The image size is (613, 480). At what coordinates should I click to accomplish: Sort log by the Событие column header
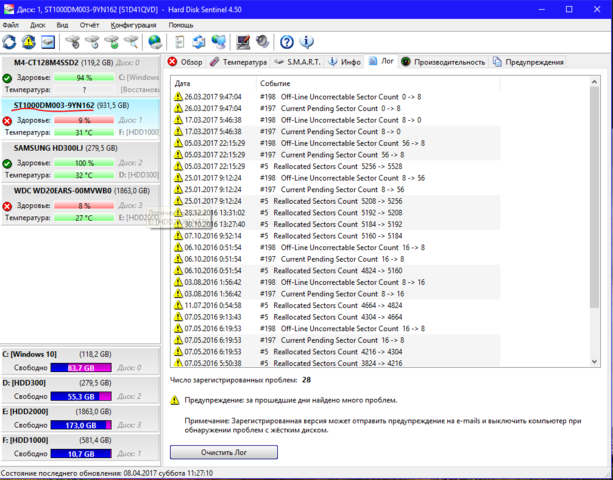tap(378, 84)
